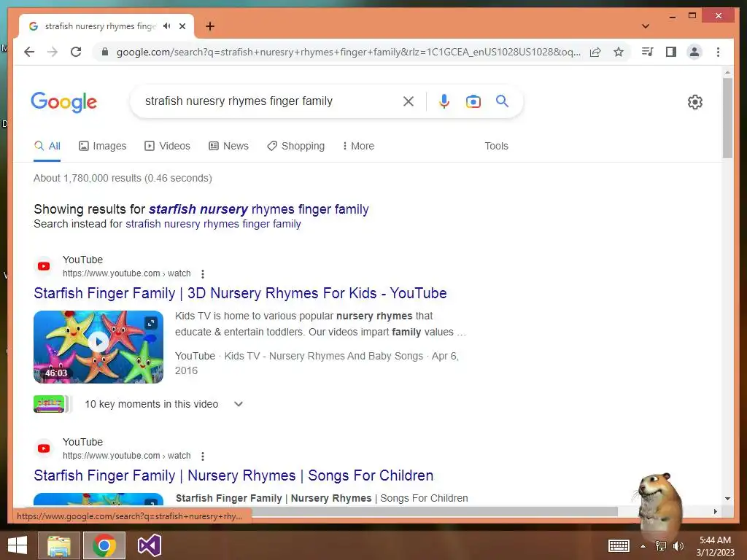The image size is (747, 560).
Task: Show hidden system tray icons
Action: [643, 546]
